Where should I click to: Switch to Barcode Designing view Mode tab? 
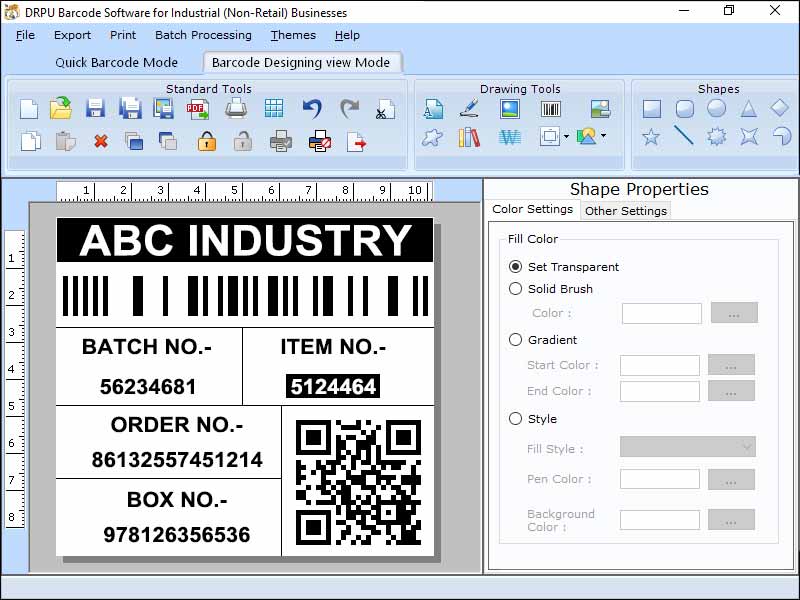[301, 62]
